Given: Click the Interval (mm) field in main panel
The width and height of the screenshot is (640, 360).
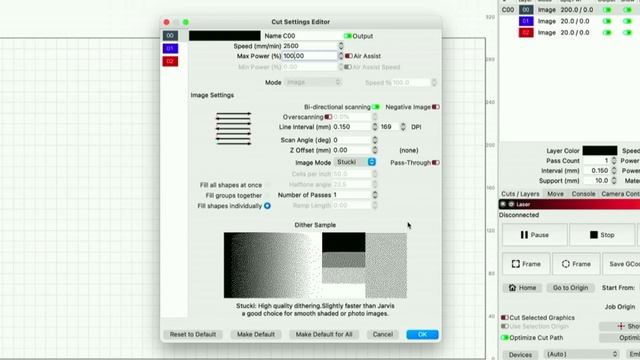Looking at the screenshot, I should click(597, 171).
